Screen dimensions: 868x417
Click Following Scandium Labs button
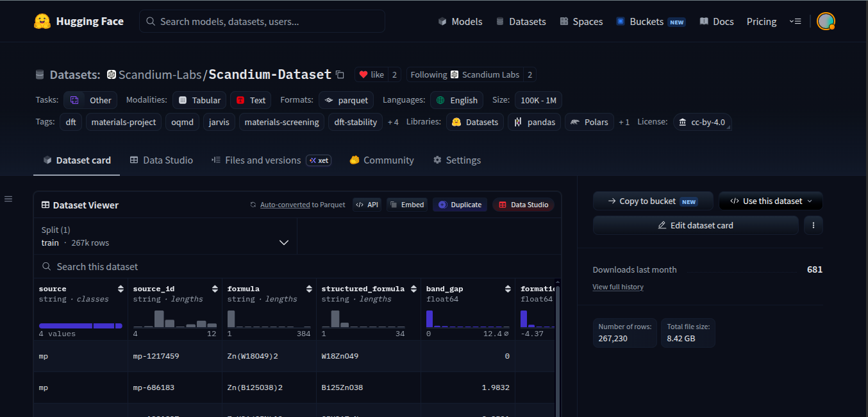465,74
